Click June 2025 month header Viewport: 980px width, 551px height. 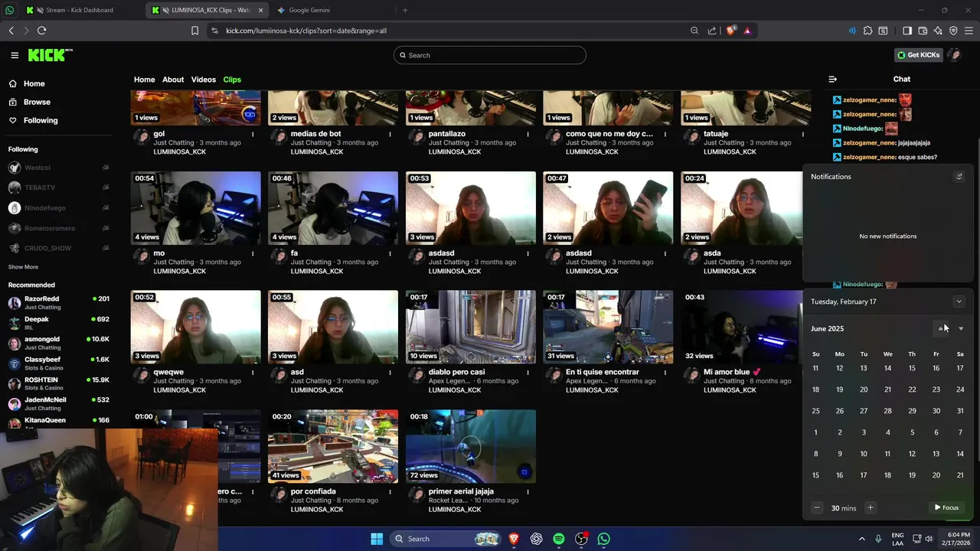point(827,328)
